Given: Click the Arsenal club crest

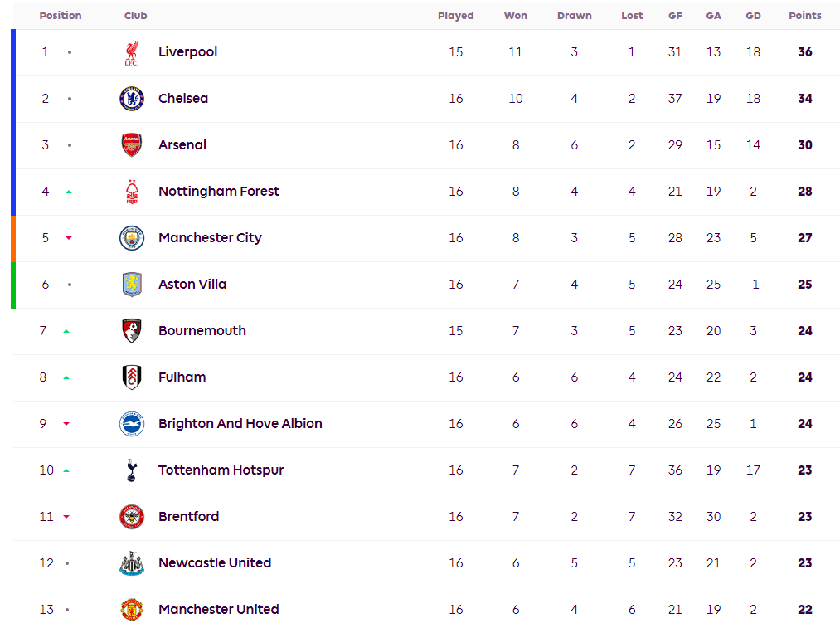Looking at the screenshot, I should point(131,145).
